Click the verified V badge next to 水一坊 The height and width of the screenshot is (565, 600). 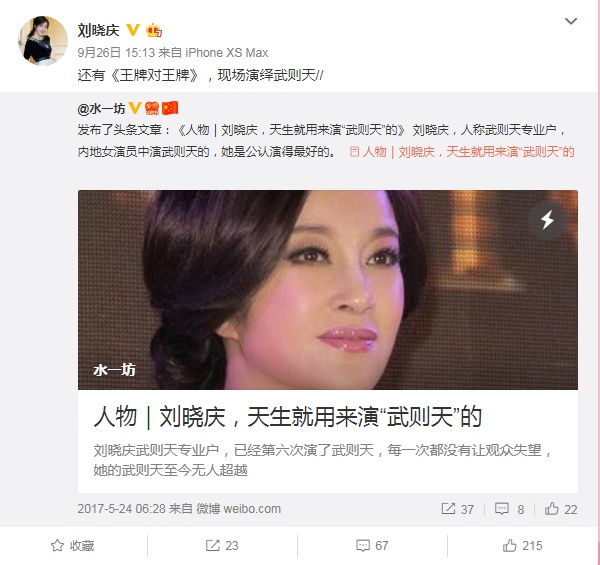135,108
